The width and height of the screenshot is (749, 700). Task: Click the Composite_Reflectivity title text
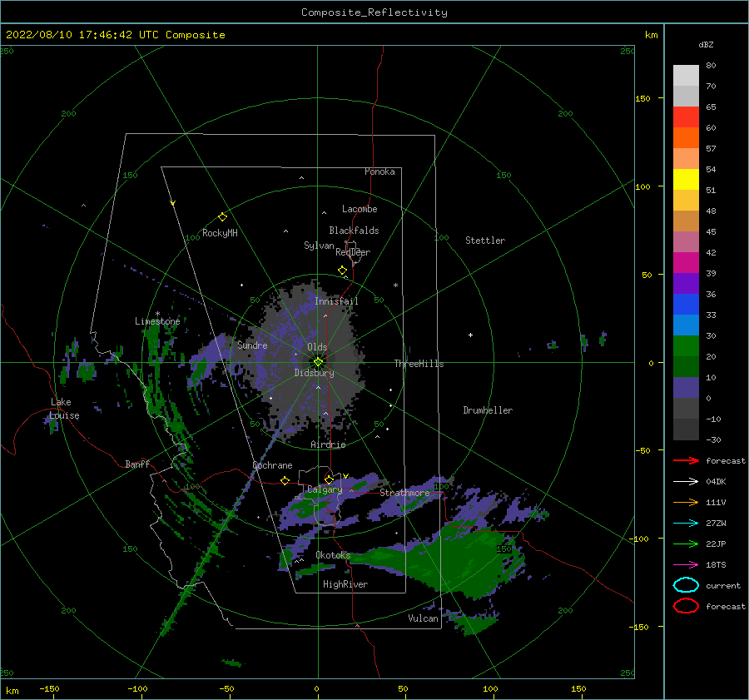tap(374, 12)
